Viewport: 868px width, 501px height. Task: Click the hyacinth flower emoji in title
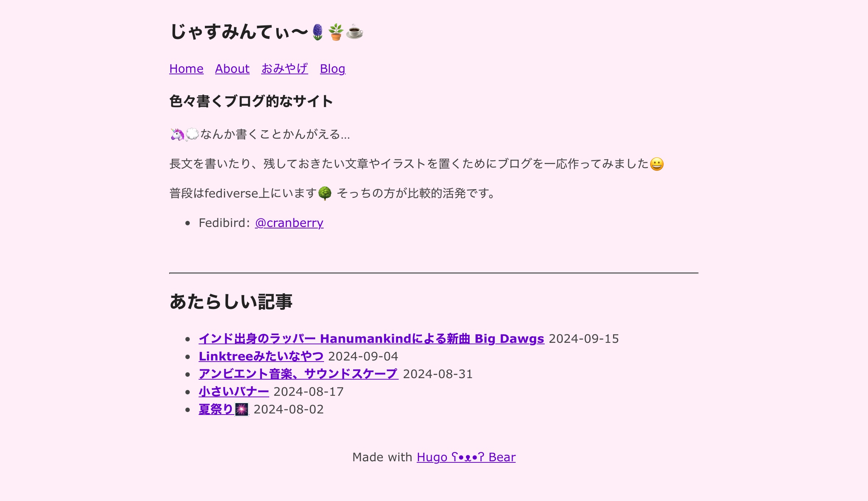[318, 32]
